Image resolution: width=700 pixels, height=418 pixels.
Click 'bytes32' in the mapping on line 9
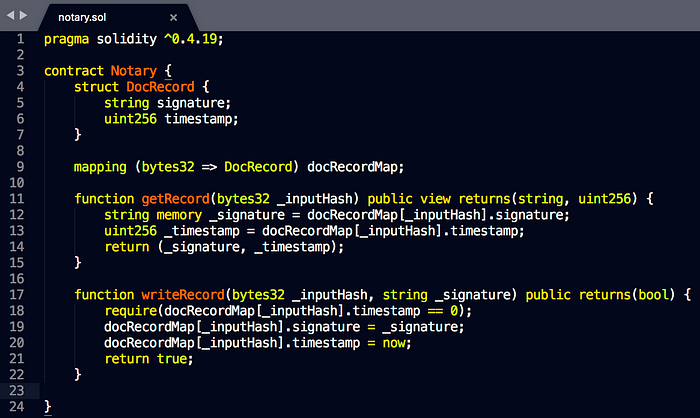coord(168,167)
